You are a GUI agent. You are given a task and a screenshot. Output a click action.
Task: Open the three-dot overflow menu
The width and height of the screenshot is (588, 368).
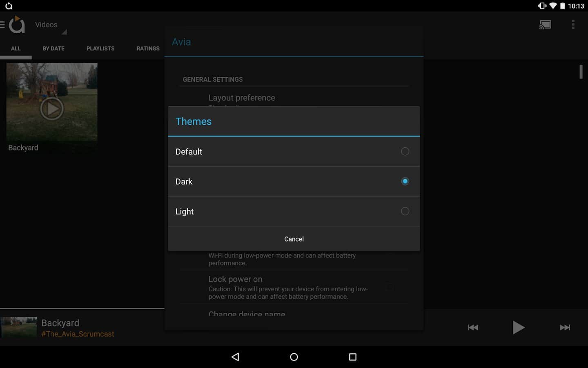(573, 25)
